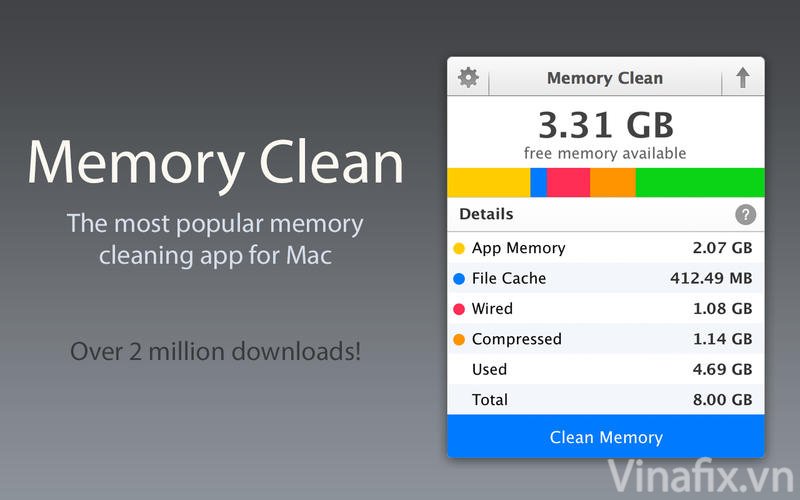The width and height of the screenshot is (800, 500).
Task: Click the orange Compressed bar segment
Action: 613,183
